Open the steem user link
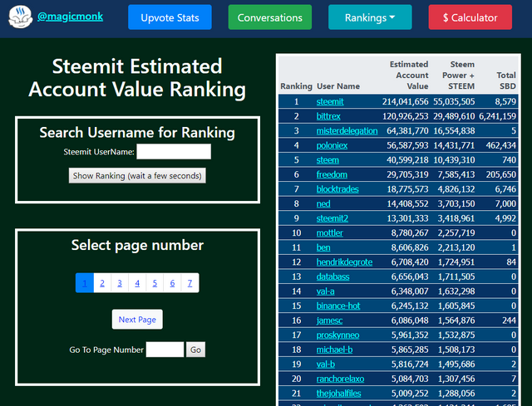 point(328,160)
